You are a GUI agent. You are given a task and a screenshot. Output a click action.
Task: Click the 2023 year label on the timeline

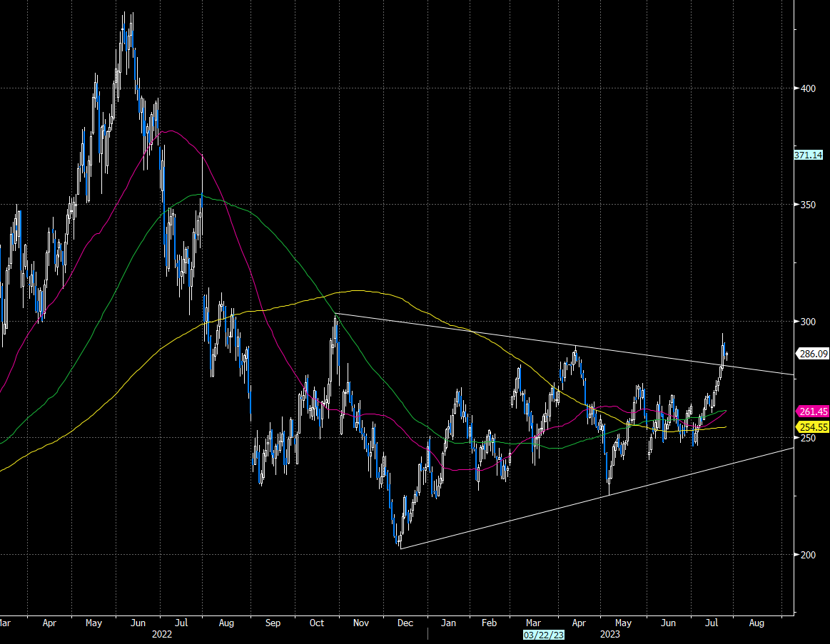pos(609,634)
